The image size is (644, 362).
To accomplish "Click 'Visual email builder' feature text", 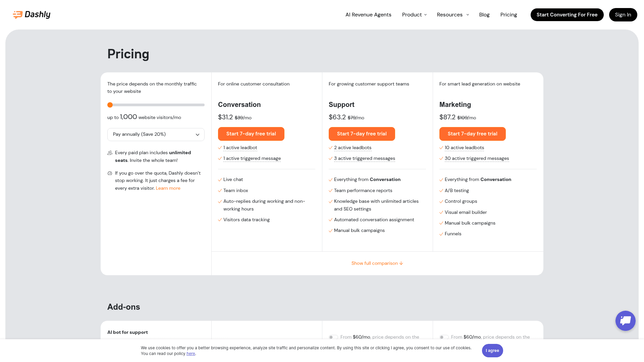I will click(466, 213).
